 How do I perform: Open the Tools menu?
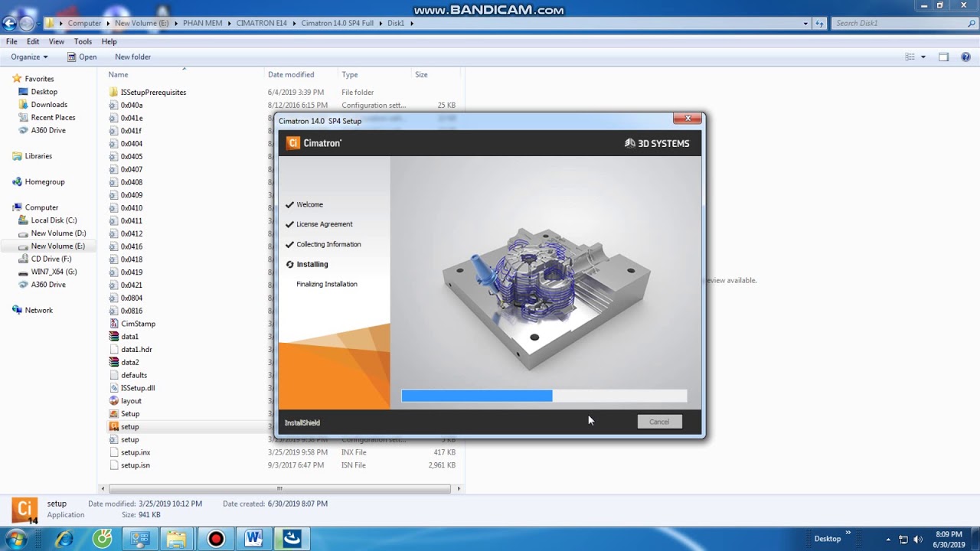pos(83,41)
